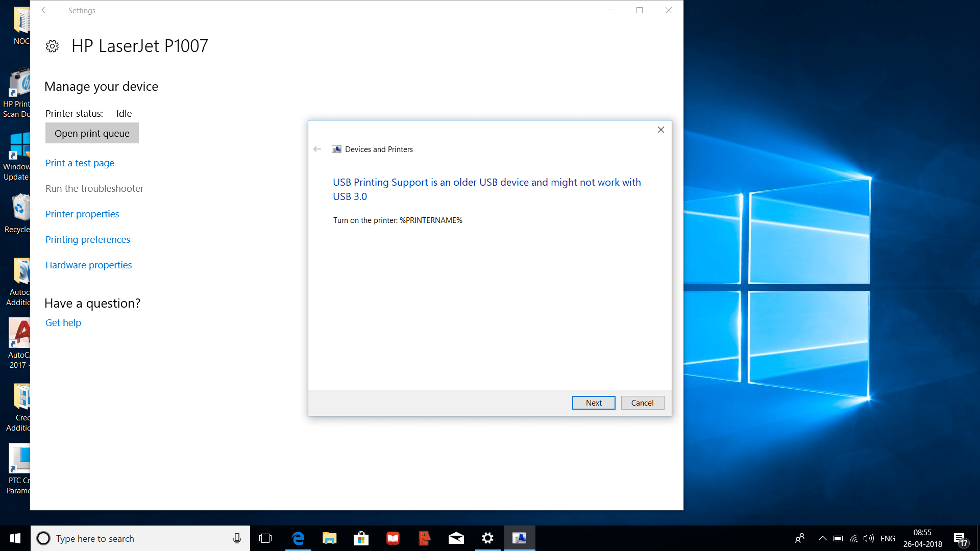Open Printing preferences

pos(87,239)
